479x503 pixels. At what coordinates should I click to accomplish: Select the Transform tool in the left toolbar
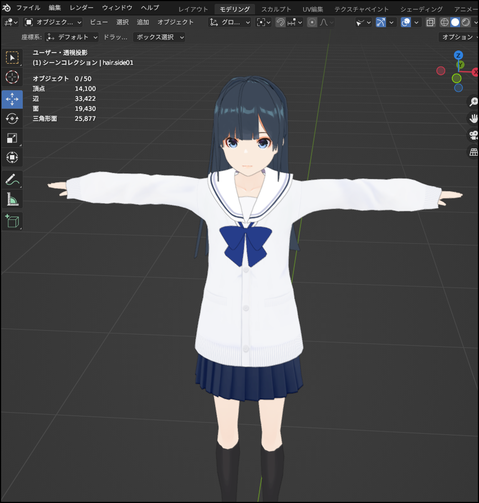pyautogui.click(x=12, y=157)
